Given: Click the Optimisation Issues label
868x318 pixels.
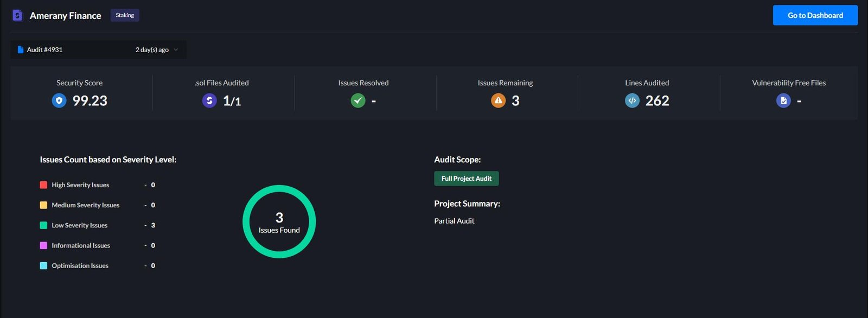Looking at the screenshot, I should point(80,266).
